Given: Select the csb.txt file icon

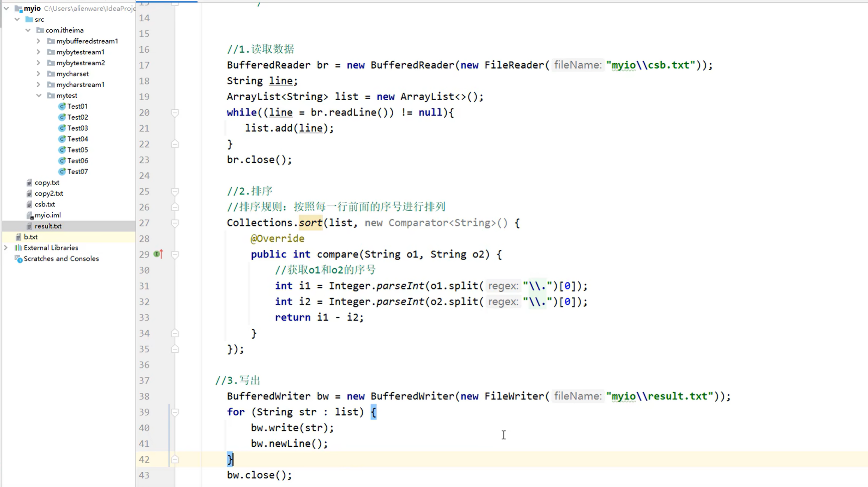Looking at the screenshot, I should point(29,204).
